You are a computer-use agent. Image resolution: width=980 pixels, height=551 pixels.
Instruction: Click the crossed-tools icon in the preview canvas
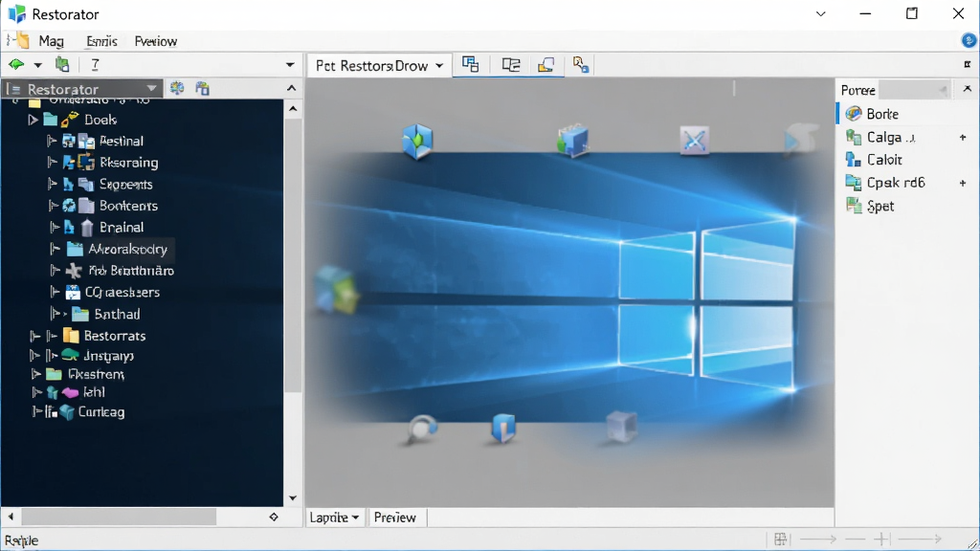coord(695,140)
